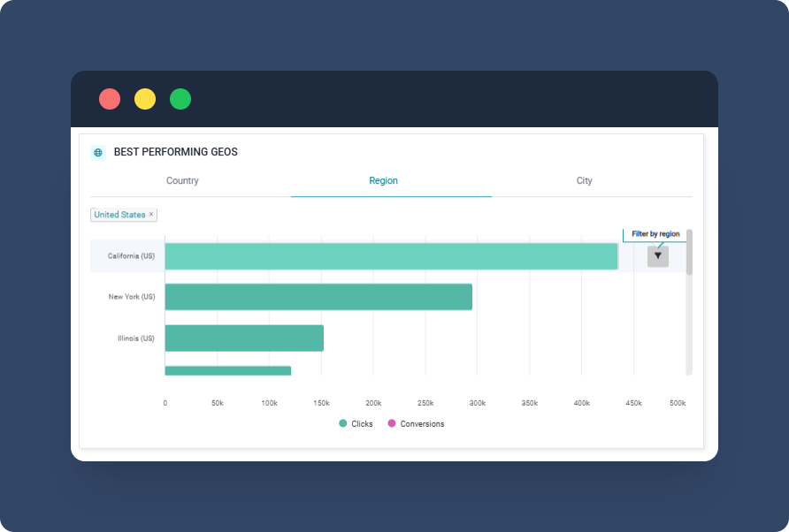Screen dimensions: 789x532
Task: Select the Illinois (US) clicks bar
Action: (244, 338)
